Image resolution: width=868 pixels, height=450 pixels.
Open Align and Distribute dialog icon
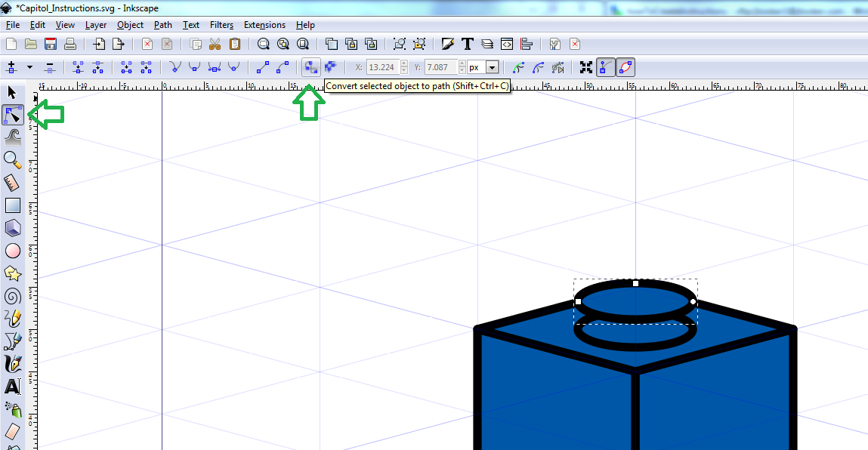[527, 45]
